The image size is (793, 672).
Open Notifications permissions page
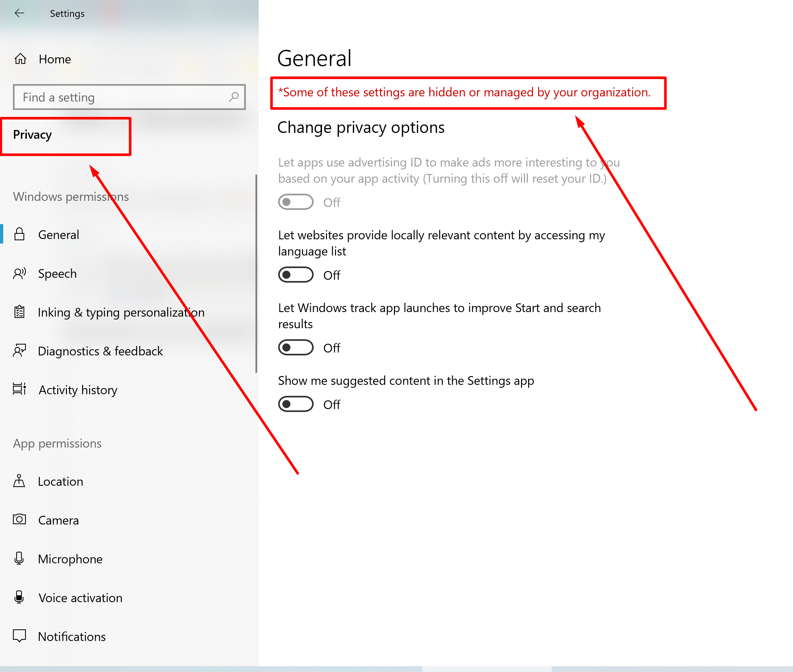tap(71, 636)
